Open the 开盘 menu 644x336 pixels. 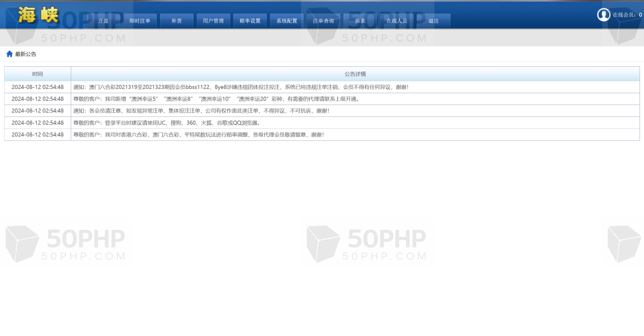[103, 21]
